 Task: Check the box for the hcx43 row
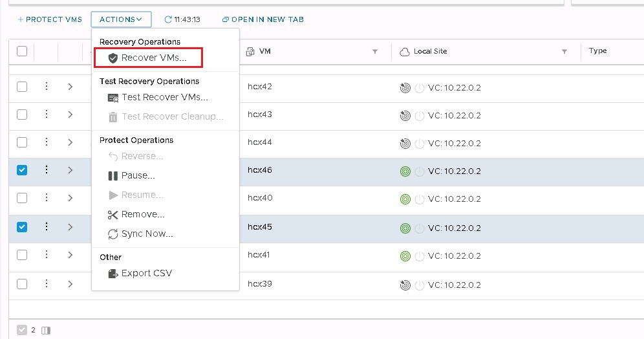pyautogui.click(x=22, y=115)
